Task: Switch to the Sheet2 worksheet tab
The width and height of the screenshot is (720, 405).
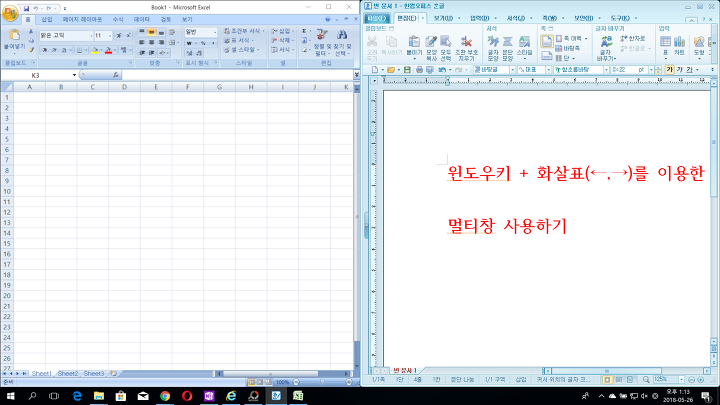Action: tap(68, 373)
